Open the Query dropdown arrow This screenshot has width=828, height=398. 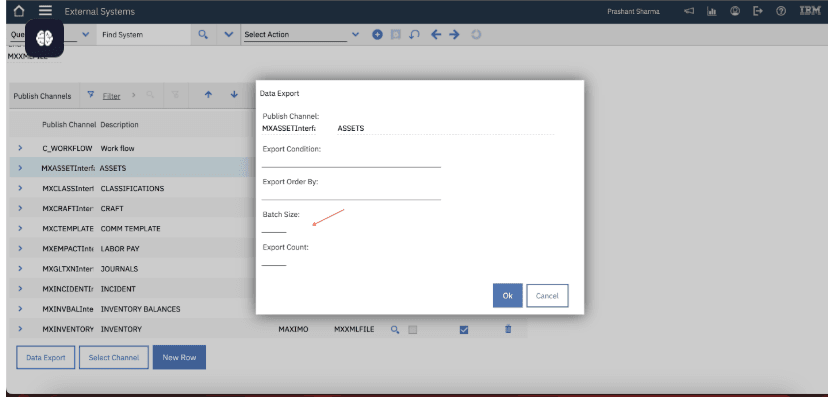pos(86,34)
